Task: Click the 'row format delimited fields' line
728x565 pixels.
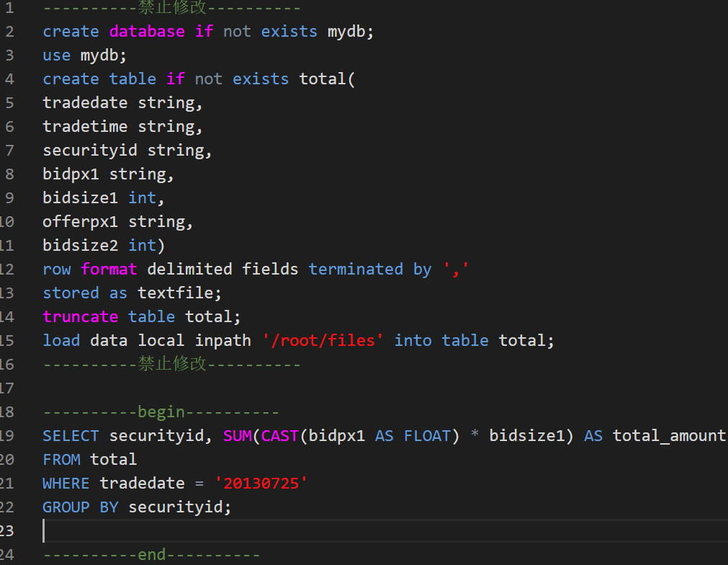Action: (256, 270)
